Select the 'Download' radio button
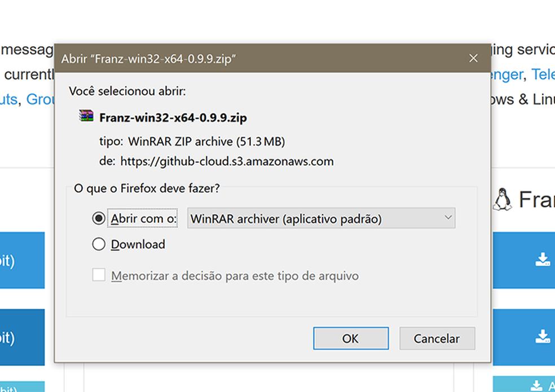The image size is (555, 392). point(99,244)
